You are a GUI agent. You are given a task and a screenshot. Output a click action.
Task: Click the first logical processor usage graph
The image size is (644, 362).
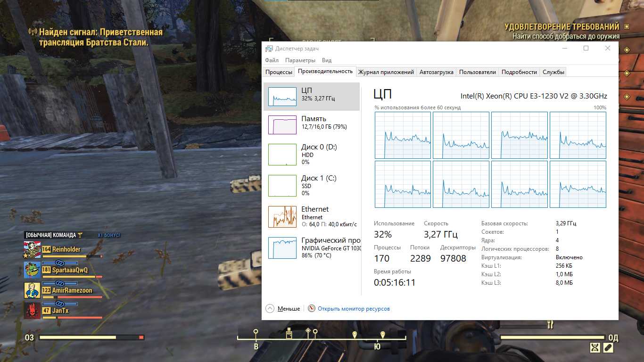(x=403, y=135)
